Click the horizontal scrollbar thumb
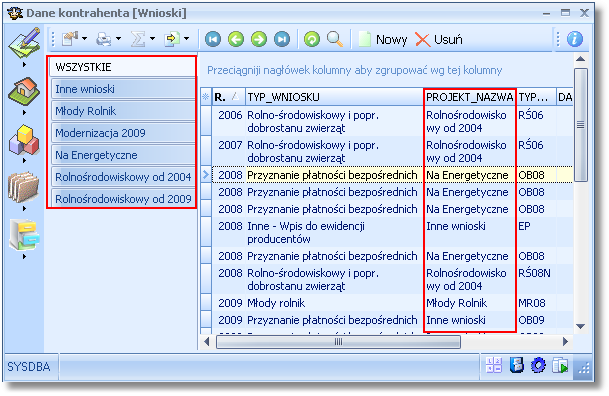The width and height of the screenshot is (609, 396). tap(338, 342)
